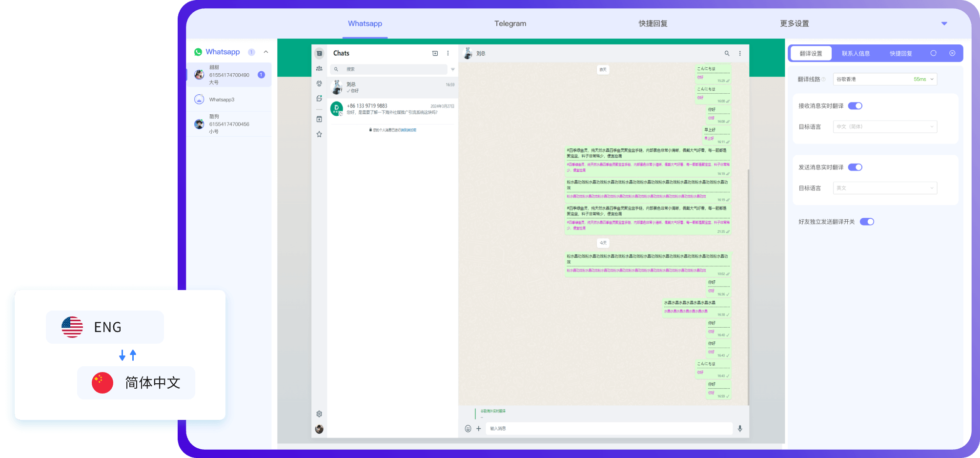
Task: Click the microphone voice message icon
Action: (x=740, y=429)
